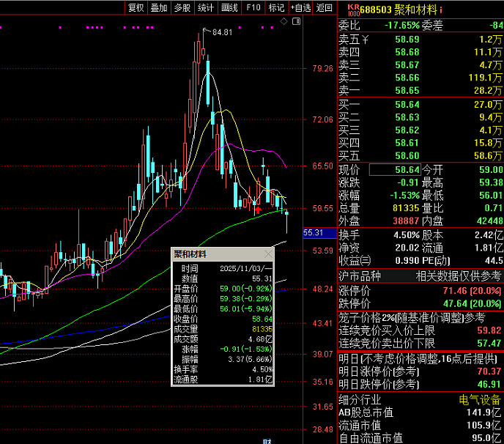Activate the 画线 drawing line tool
Image resolution: width=504 pixels, height=444 pixels.
229,7
